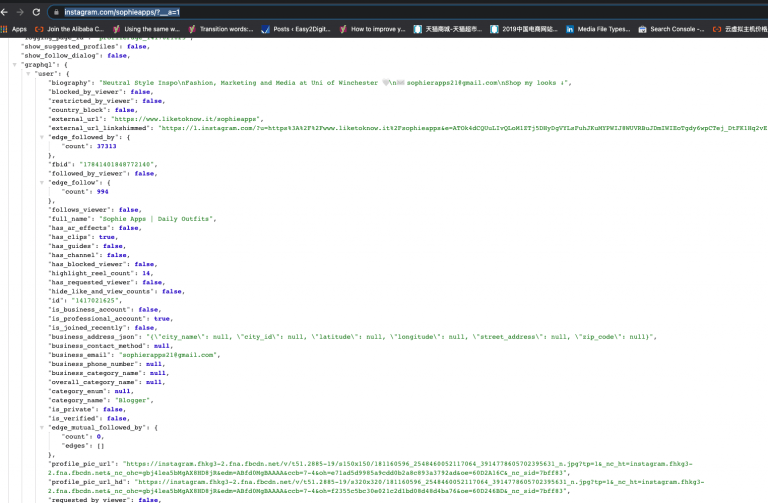Collapse the "edge_mutual_followed_by" node
Viewport: 768px width, 503px height.
pyautogui.click(x=42, y=428)
